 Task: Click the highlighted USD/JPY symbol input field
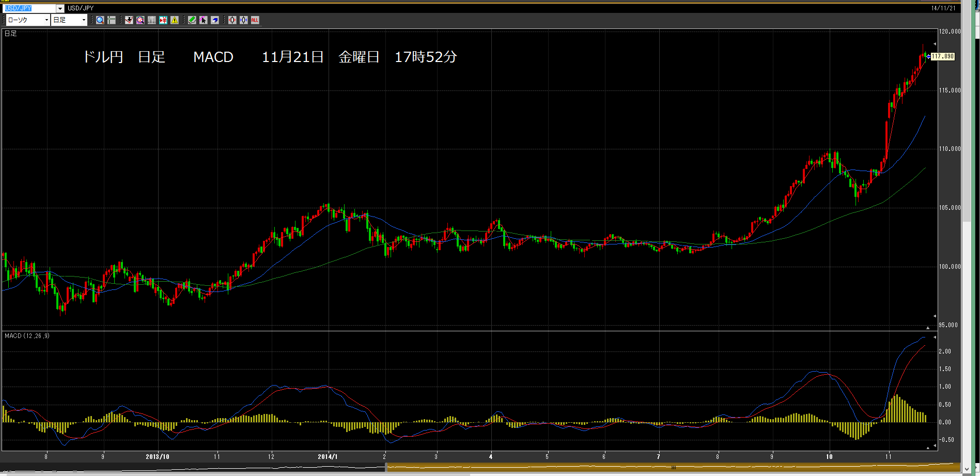[29, 8]
